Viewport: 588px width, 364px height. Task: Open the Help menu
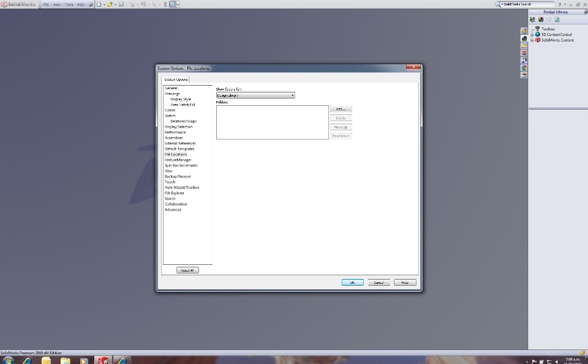coord(81,4)
